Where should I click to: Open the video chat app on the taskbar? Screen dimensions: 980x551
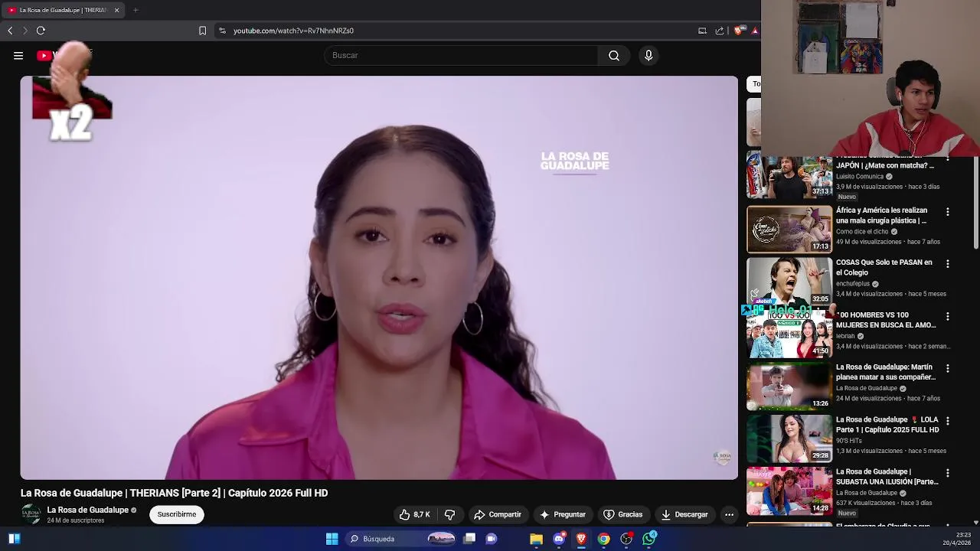coord(492,539)
